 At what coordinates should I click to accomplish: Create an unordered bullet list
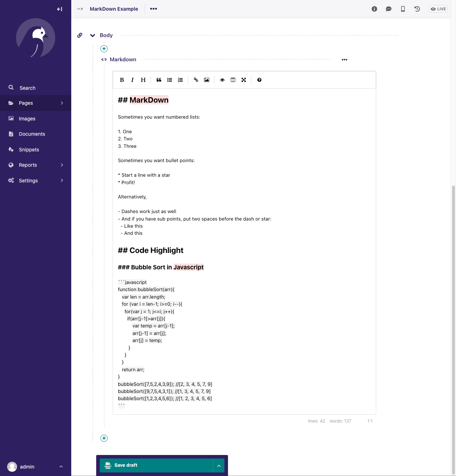coord(170,80)
